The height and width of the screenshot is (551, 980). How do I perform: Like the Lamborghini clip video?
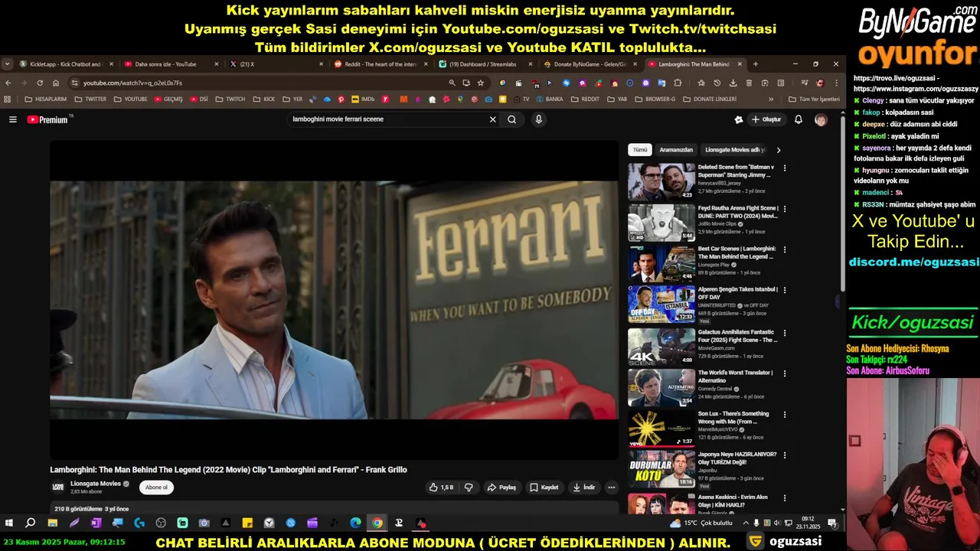tap(441, 487)
